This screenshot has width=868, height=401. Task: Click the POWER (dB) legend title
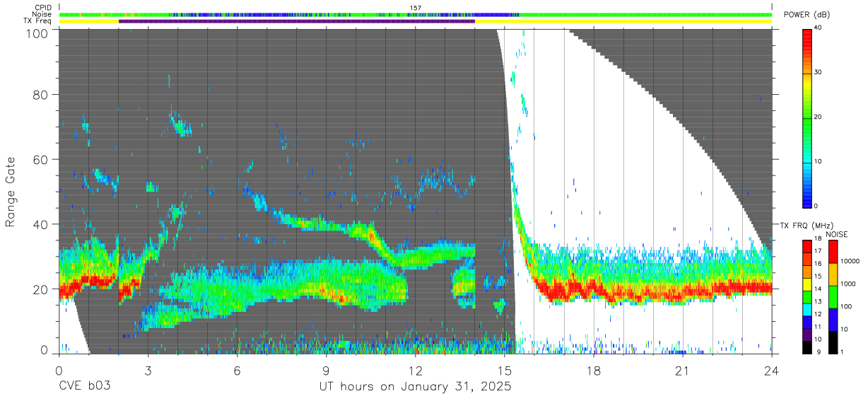pos(807,15)
